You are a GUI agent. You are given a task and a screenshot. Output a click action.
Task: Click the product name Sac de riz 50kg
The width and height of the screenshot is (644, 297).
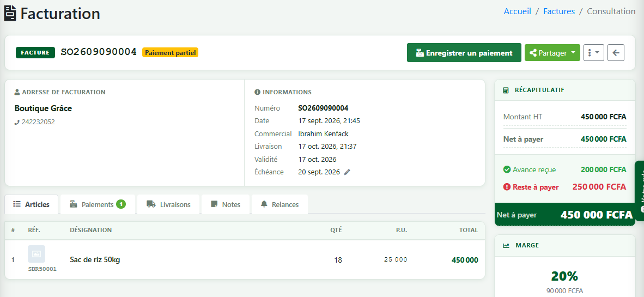(95, 259)
